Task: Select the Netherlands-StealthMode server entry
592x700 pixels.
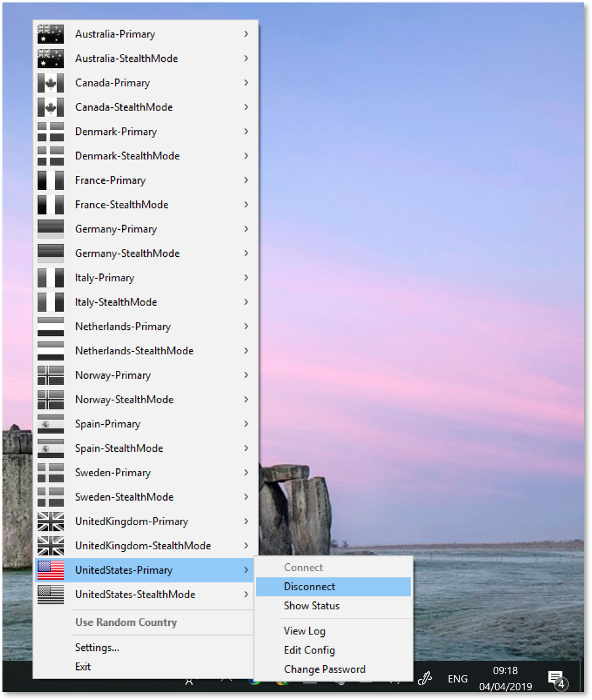Action: pyautogui.click(x=145, y=351)
